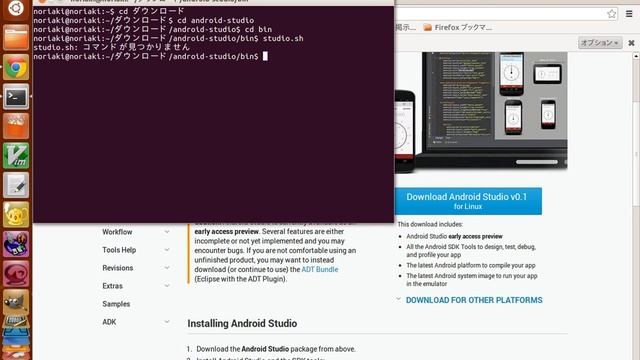Open Files manager in launcher
Image resolution: width=640 pixels, height=360 pixels.
tap(16, 38)
